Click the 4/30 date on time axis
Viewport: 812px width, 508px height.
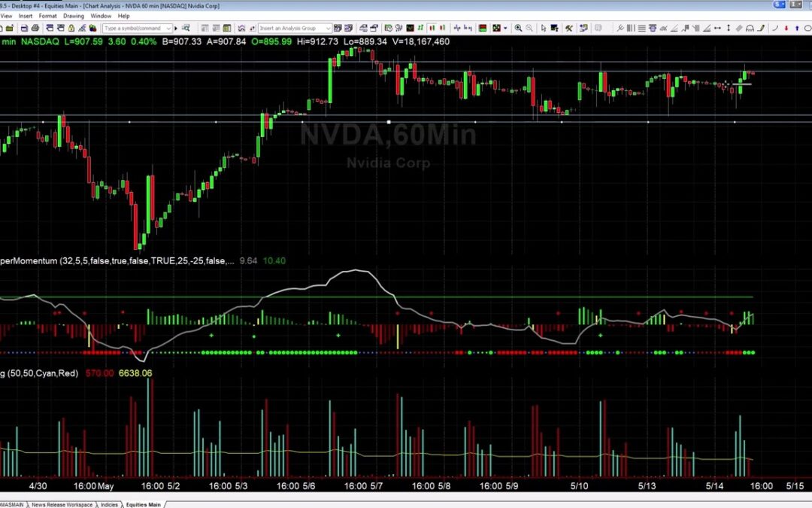point(38,486)
